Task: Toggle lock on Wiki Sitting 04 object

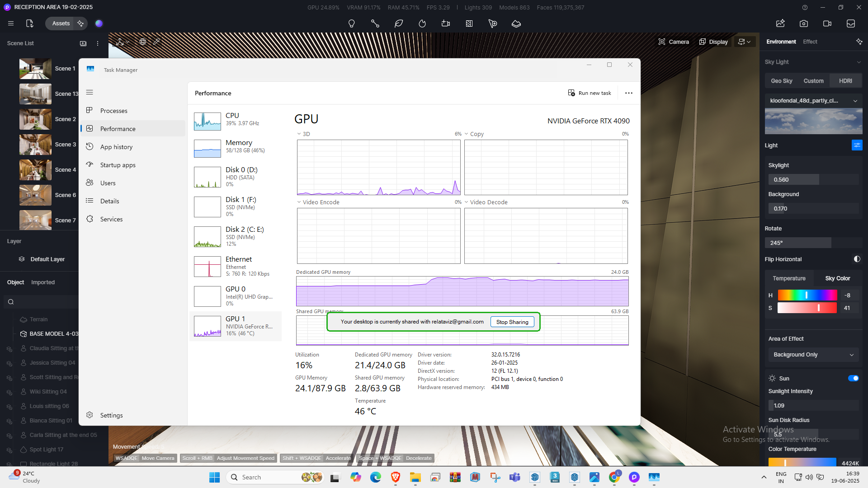Action: point(9,392)
